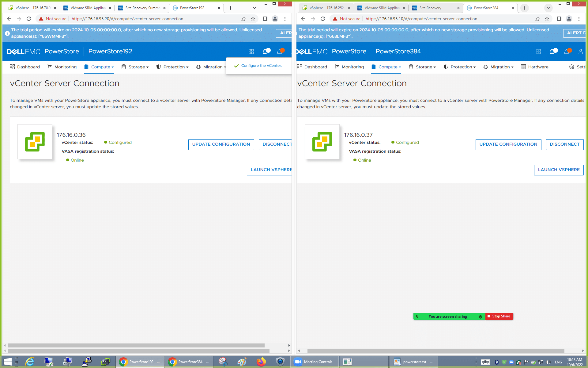Image resolution: width=588 pixels, height=368 pixels.
Task: Click Alert Details on PowerStore384 banner
Action: [x=575, y=33]
